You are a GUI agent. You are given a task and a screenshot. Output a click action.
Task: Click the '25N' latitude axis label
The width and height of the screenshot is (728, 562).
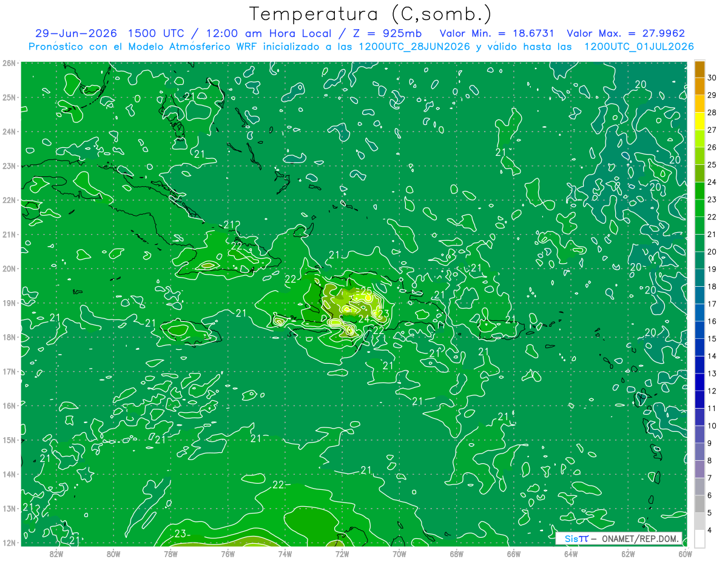coord(9,97)
